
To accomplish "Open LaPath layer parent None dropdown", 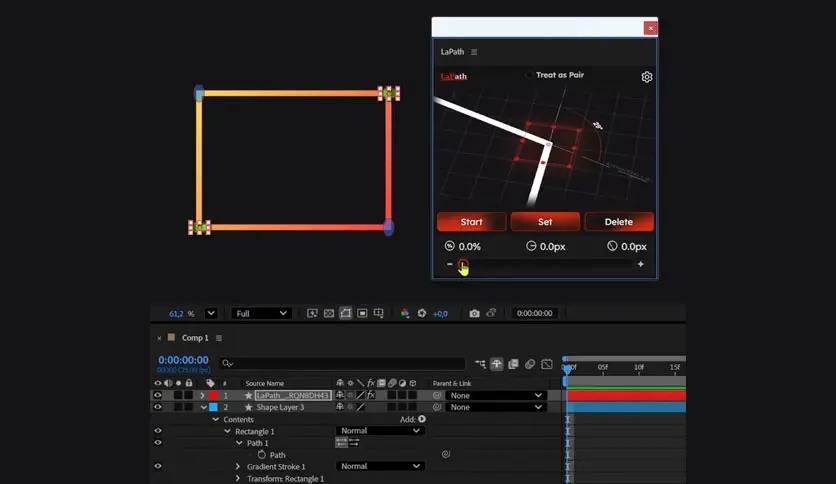I will (x=496, y=396).
